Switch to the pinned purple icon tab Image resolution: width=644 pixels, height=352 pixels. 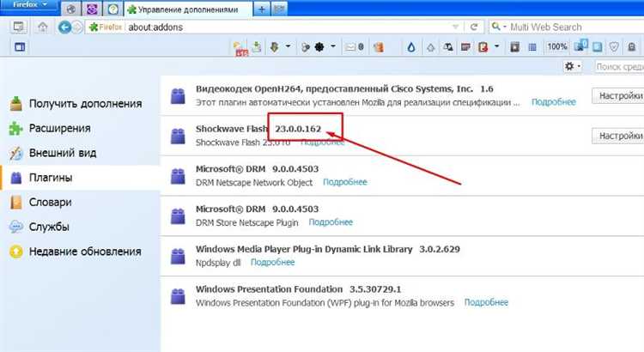point(92,9)
